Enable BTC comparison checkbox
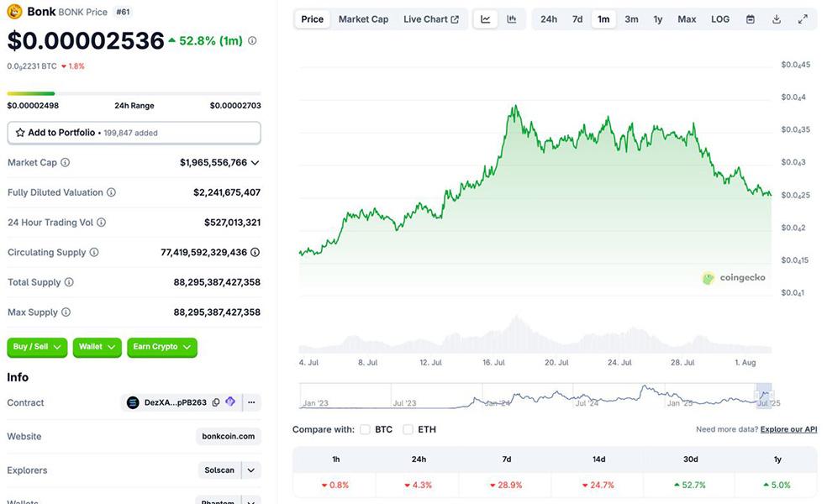This screenshot has width=827, height=504. coord(365,430)
